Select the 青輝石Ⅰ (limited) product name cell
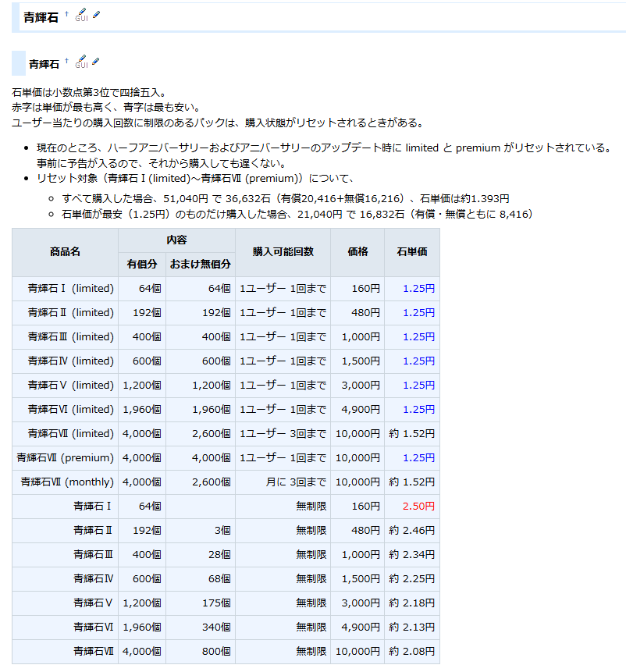The height and width of the screenshot is (672, 626). [65, 289]
